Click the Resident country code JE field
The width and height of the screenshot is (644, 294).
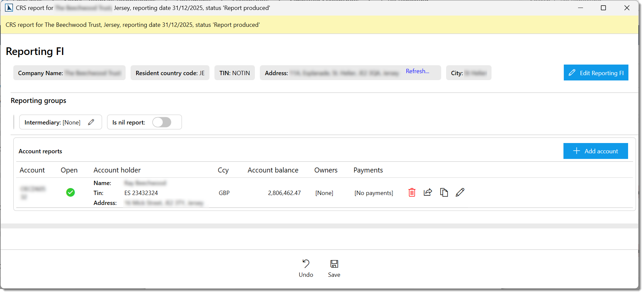[170, 73]
